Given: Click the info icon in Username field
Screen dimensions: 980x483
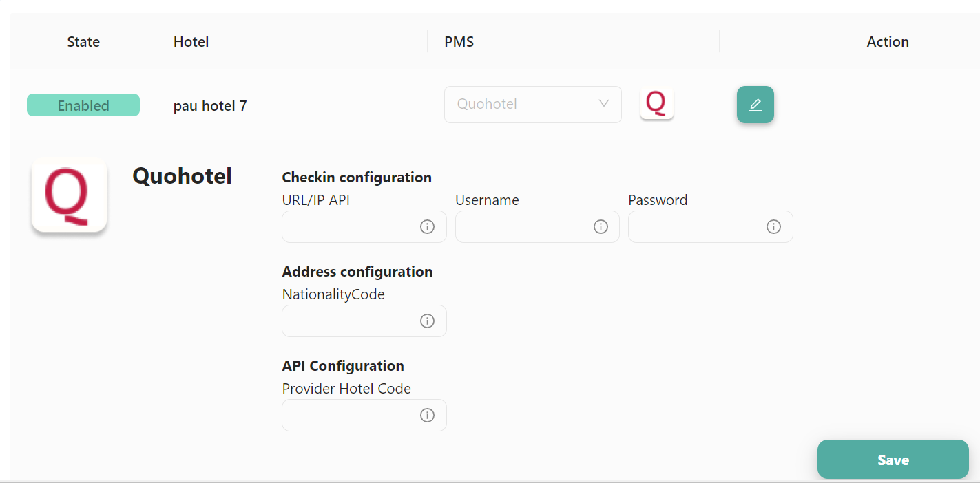Looking at the screenshot, I should [x=601, y=227].
